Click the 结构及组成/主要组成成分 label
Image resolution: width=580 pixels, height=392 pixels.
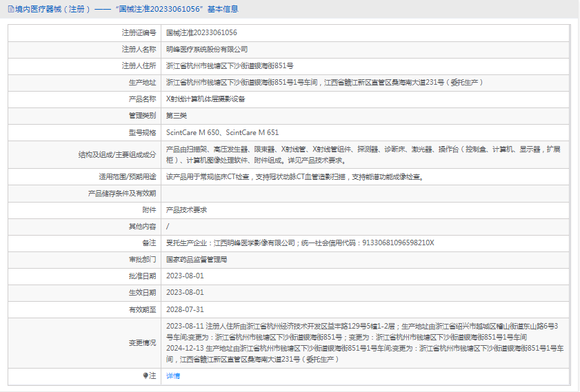pos(117,155)
